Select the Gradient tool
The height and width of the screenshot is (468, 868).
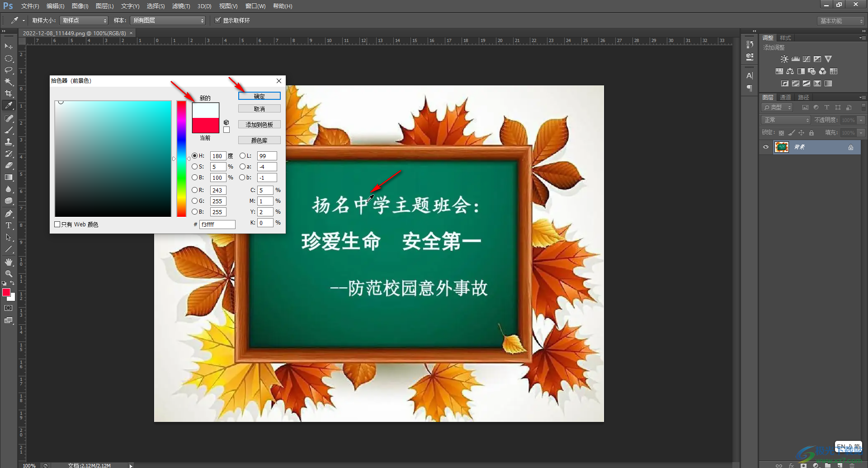[x=9, y=177]
